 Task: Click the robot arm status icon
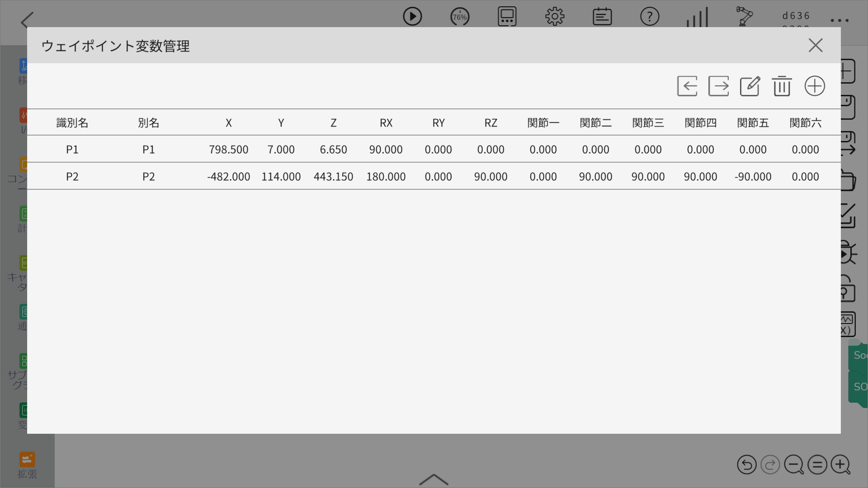tap(744, 17)
